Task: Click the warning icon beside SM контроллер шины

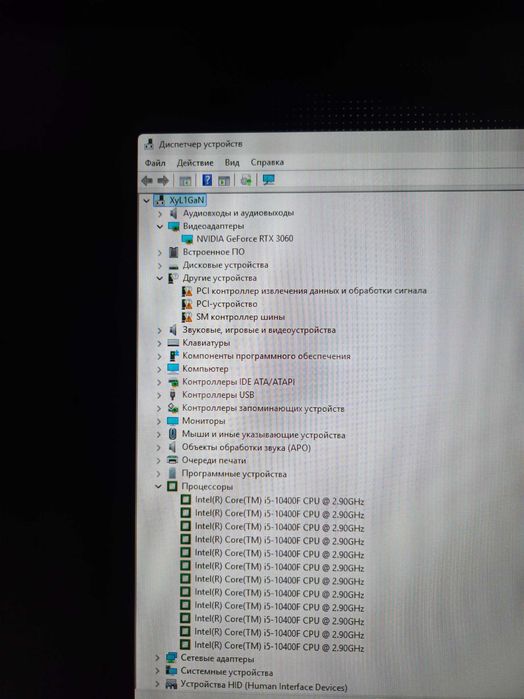Action: [187, 317]
